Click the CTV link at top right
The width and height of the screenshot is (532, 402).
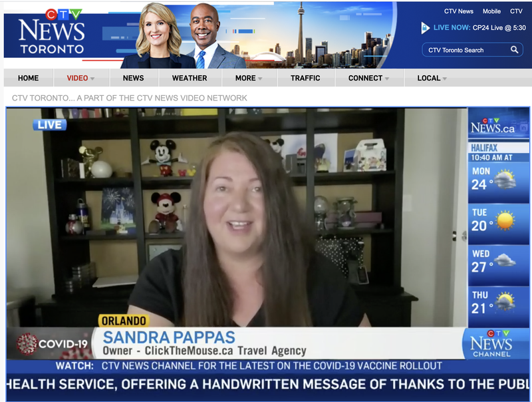[516, 11]
